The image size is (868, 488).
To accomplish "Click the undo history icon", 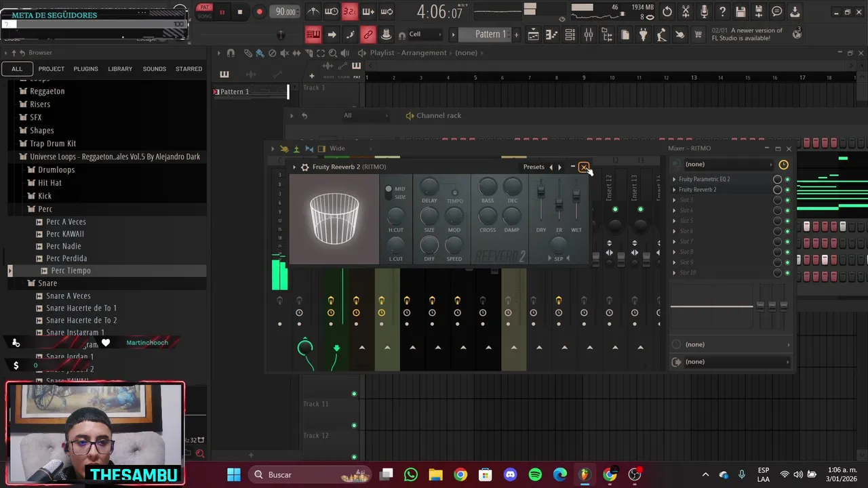I will click(x=667, y=12).
